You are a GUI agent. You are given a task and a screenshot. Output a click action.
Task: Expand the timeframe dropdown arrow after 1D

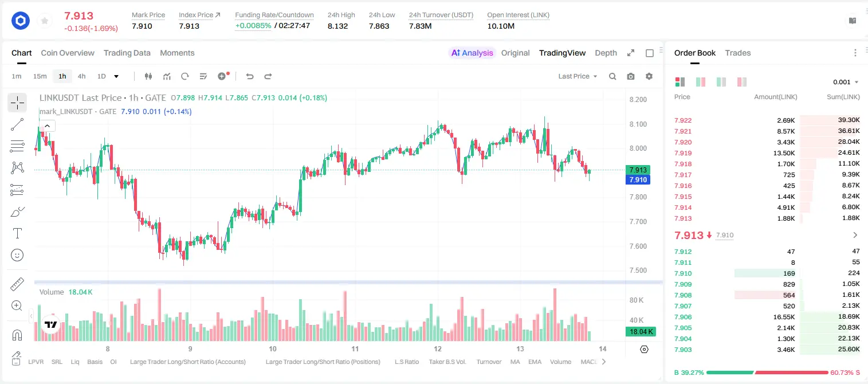(116, 76)
